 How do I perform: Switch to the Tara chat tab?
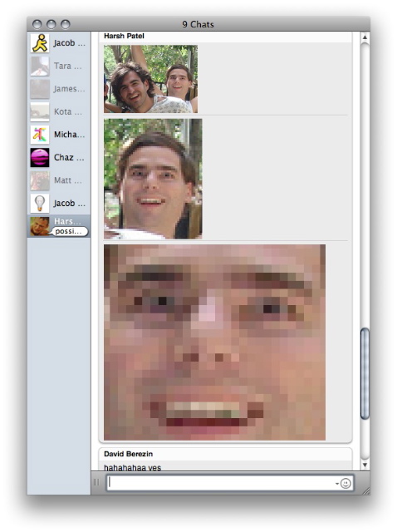pos(58,66)
